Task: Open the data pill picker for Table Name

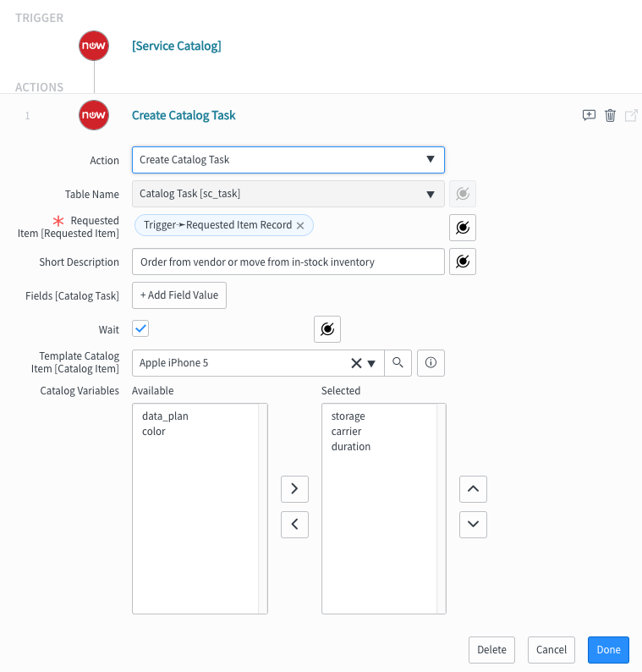Action: pos(463,194)
